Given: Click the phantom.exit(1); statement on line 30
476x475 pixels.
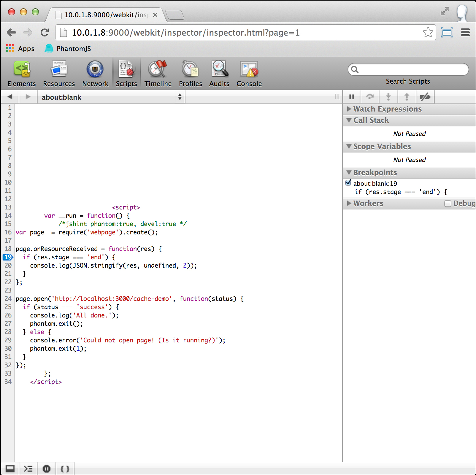Looking at the screenshot, I should (58, 348).
